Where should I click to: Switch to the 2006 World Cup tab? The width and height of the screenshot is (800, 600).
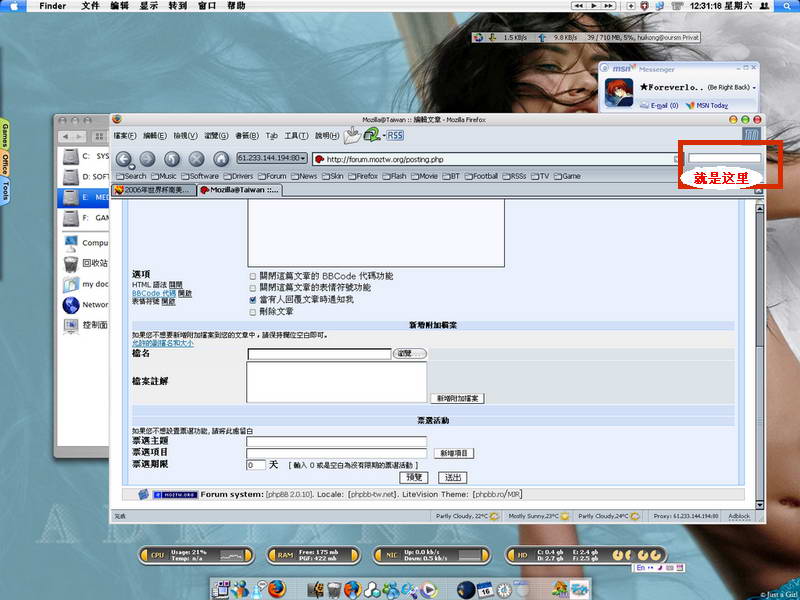coord(153,189)
